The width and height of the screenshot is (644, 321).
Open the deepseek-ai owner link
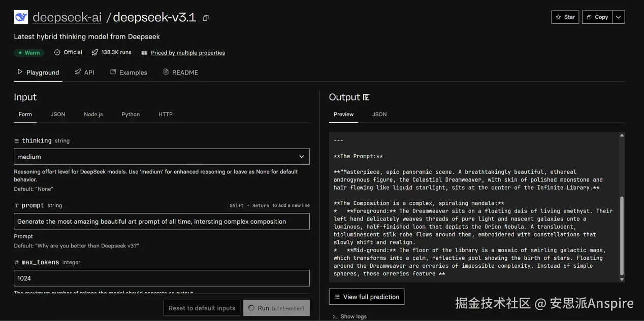click(x=67, y=17)
